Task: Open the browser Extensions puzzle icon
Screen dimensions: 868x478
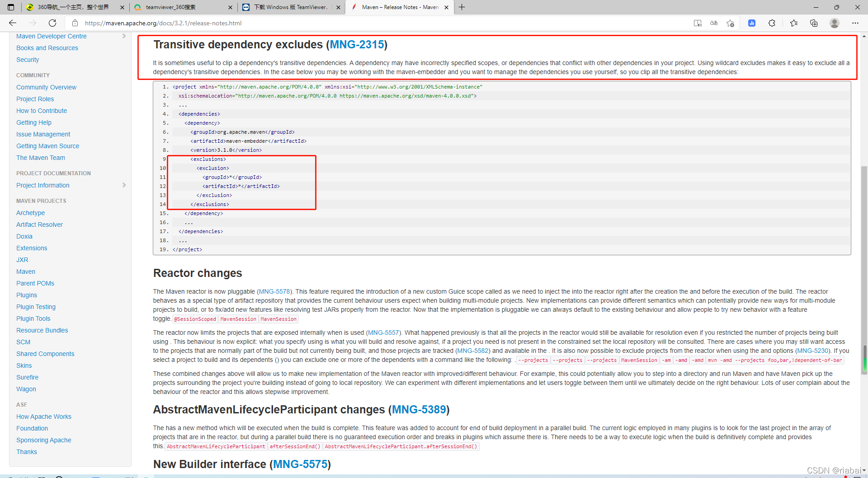Action: click(x=772, y=23)
